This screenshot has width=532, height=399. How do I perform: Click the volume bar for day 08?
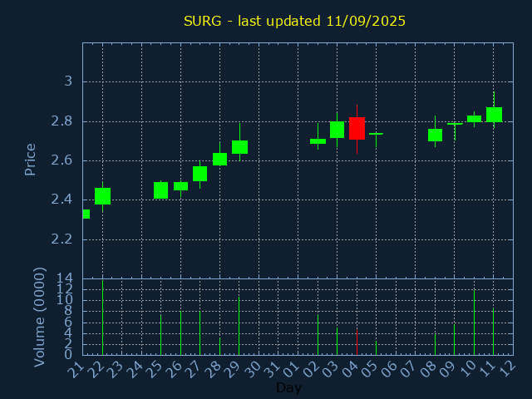(435, 345)
